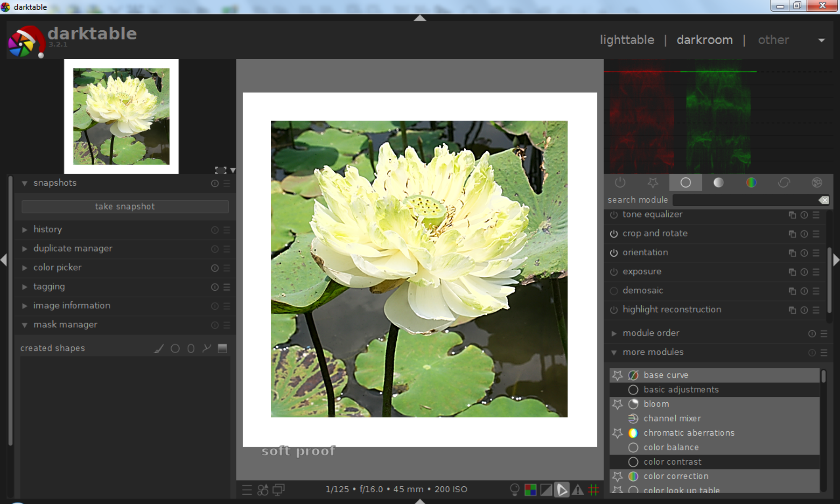Add a gradient shape in mask manager
840x504 pixels.
(223, 348)
